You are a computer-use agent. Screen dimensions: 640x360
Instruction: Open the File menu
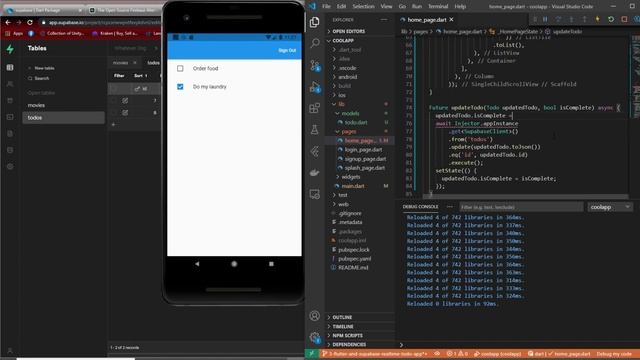[x=326, y=7]
